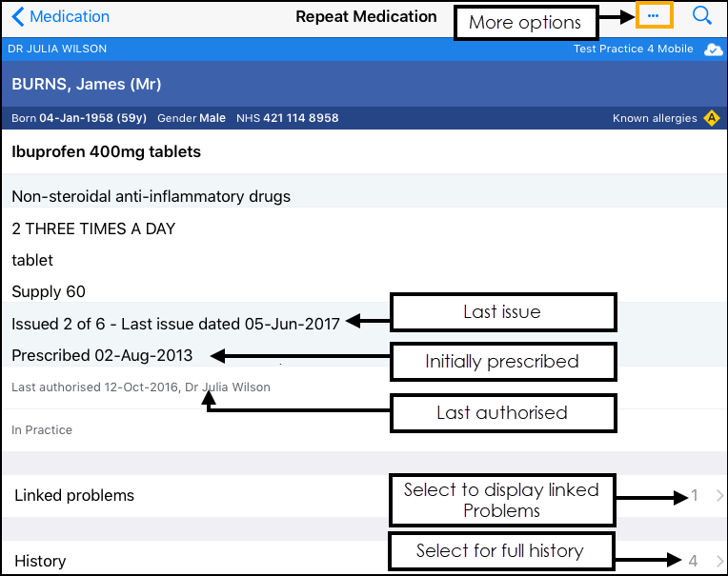Tap the Prescribed 02-Aug-2013 line

tap(102, 355)
